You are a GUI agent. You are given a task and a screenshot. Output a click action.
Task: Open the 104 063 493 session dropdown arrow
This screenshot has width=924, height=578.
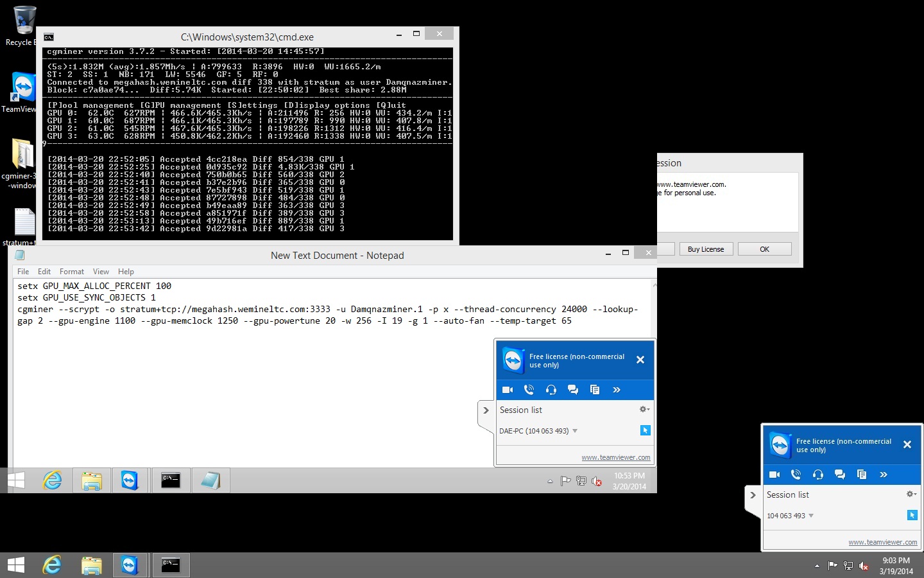pyautogui.click(x=811, y=516)
